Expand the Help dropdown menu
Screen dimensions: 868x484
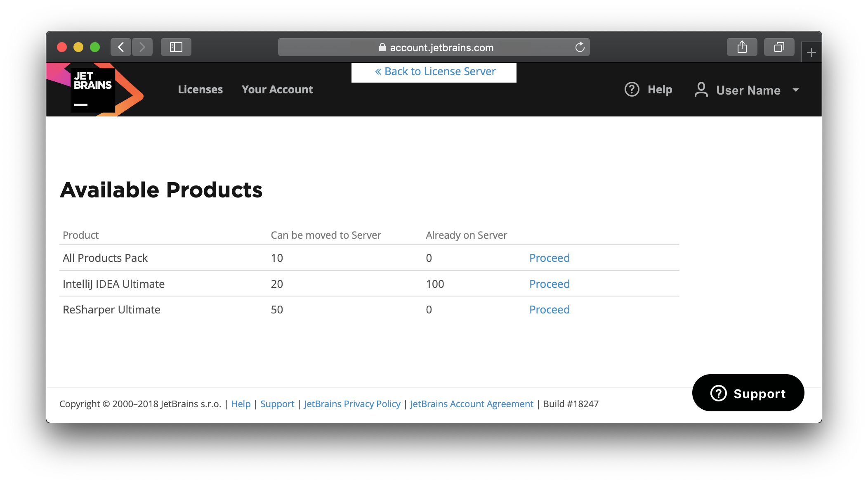(649, 90)
